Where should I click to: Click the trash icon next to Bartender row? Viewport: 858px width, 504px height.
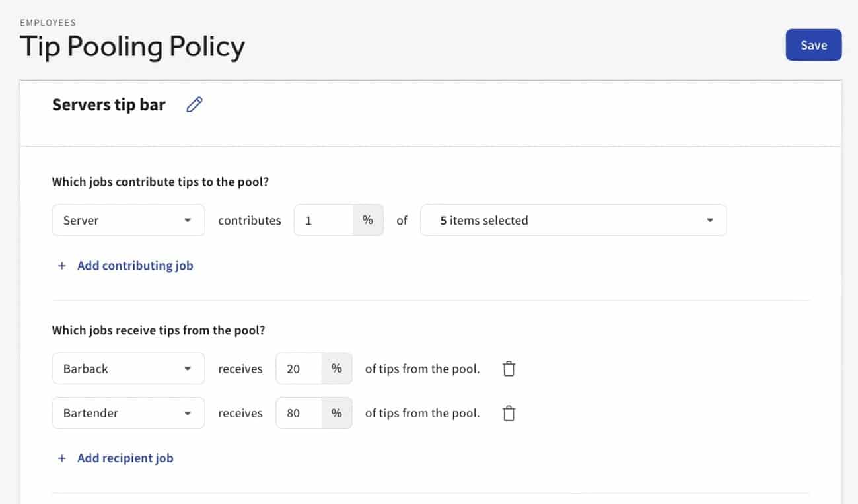pos(509,413)
